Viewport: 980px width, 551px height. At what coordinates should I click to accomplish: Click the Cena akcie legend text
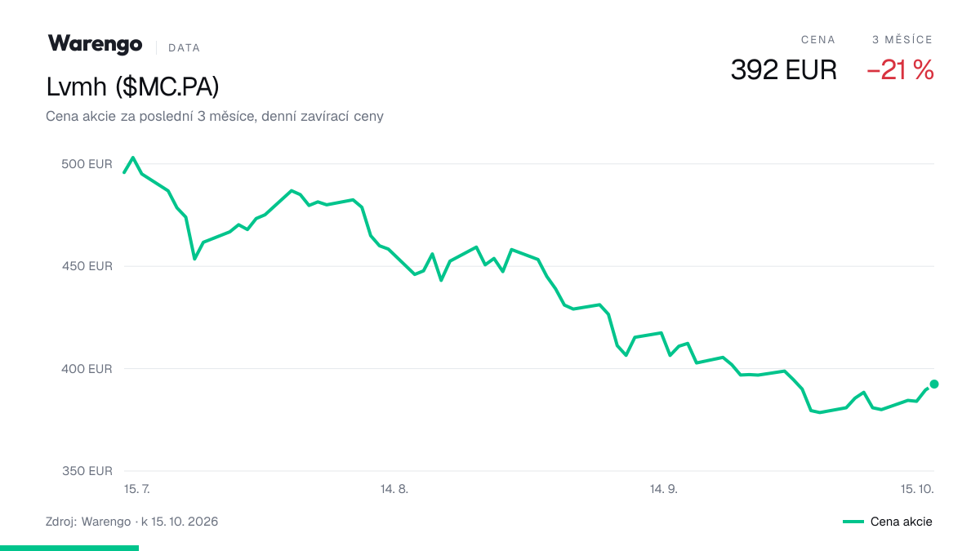coord(902,522)
